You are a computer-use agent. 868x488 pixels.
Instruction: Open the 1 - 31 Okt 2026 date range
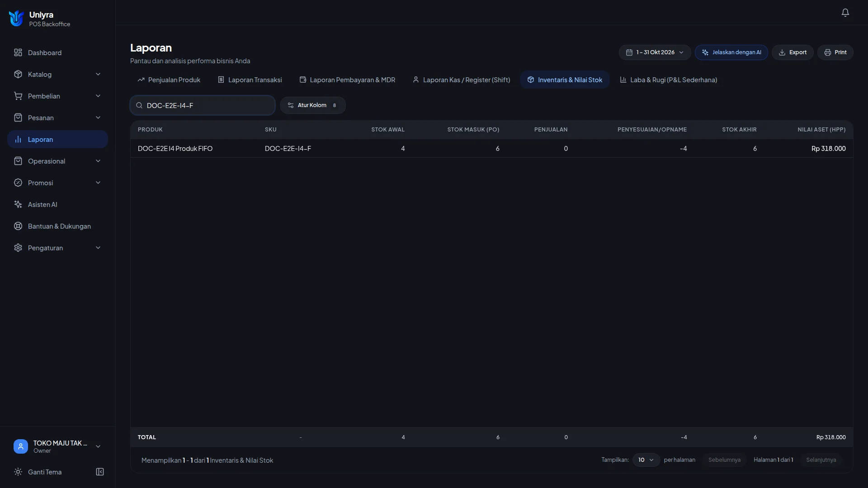pyautogui.click(x=655, y=52)
